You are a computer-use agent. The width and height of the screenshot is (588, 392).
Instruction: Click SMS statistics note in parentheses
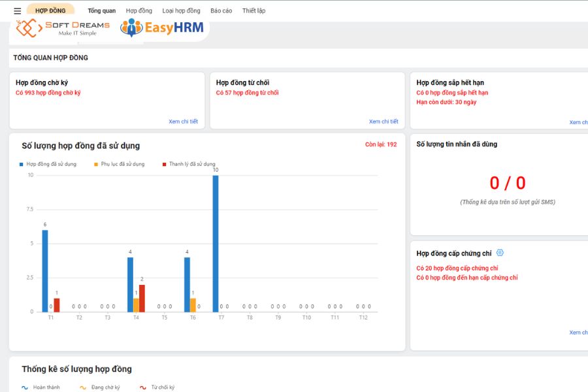508,202
